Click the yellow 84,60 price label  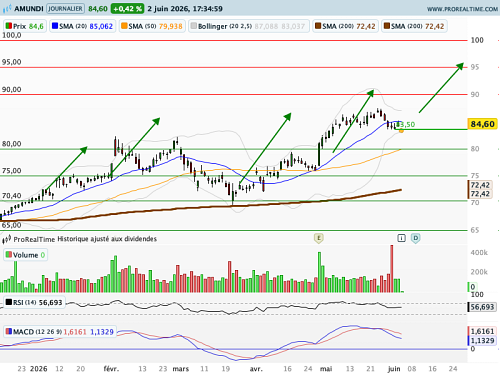click(482, 124)
